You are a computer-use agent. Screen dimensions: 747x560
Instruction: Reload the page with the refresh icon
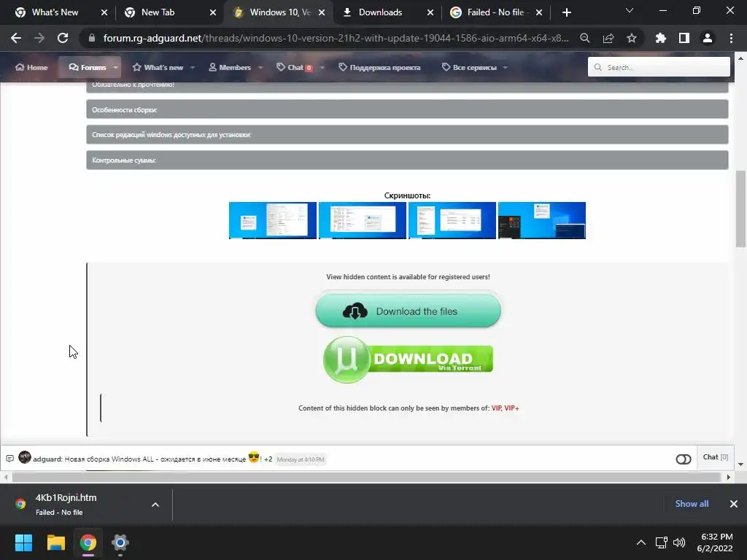click(63, 38)
